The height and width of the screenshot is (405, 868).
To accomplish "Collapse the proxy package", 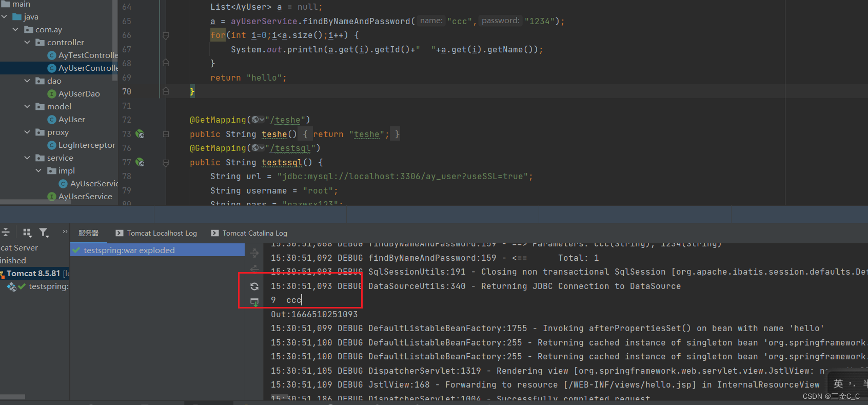I will pyautogui.click(x=28, y=132).
